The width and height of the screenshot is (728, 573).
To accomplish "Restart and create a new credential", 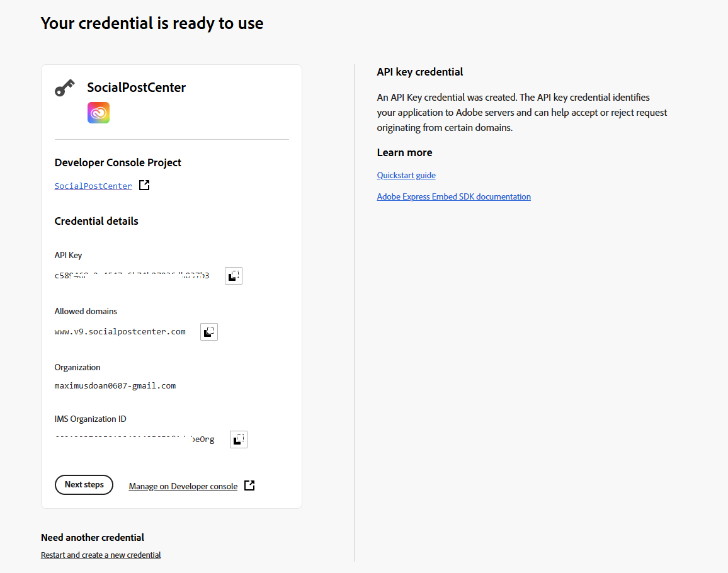I will click(101, 555).
